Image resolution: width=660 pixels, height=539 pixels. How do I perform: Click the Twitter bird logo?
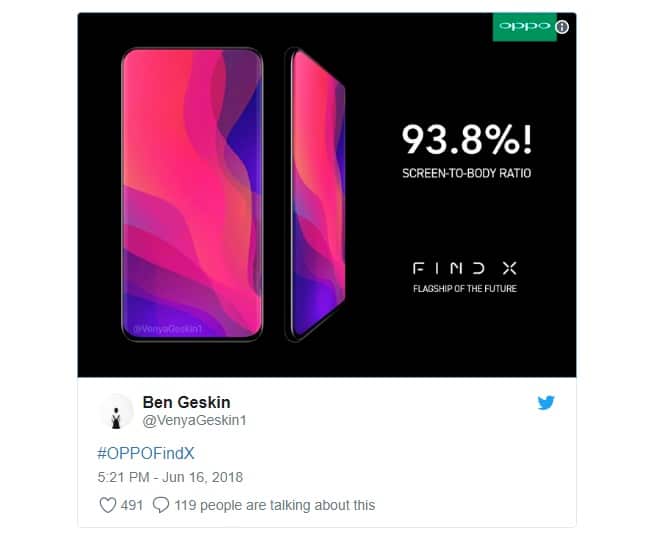pyautogui.click(x=545, y=403)
